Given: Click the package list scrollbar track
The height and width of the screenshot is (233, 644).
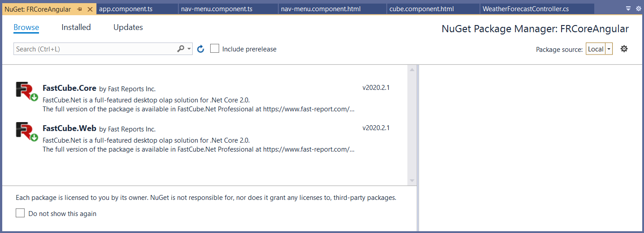Looking at the screenshot, I should tap(412, 125).
